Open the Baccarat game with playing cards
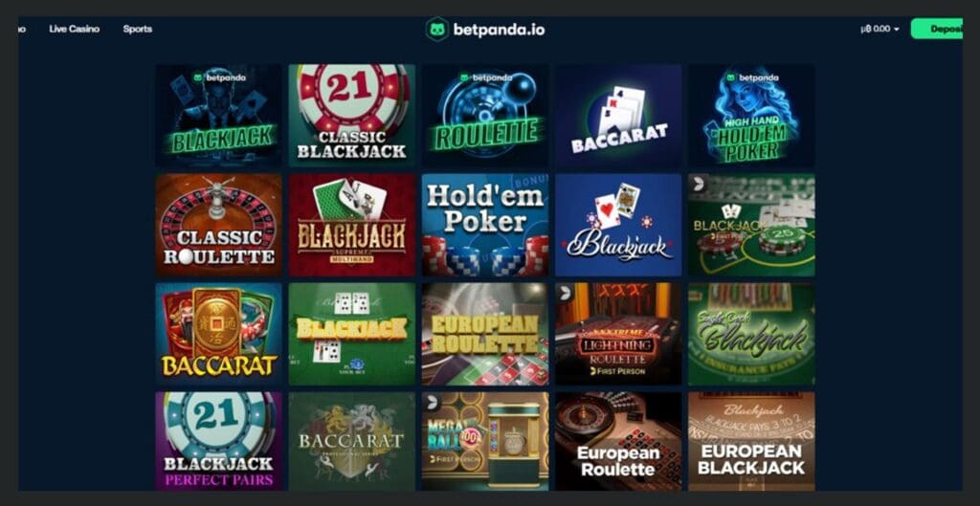This screenshot has height=506, width=980. click(618, 116)
